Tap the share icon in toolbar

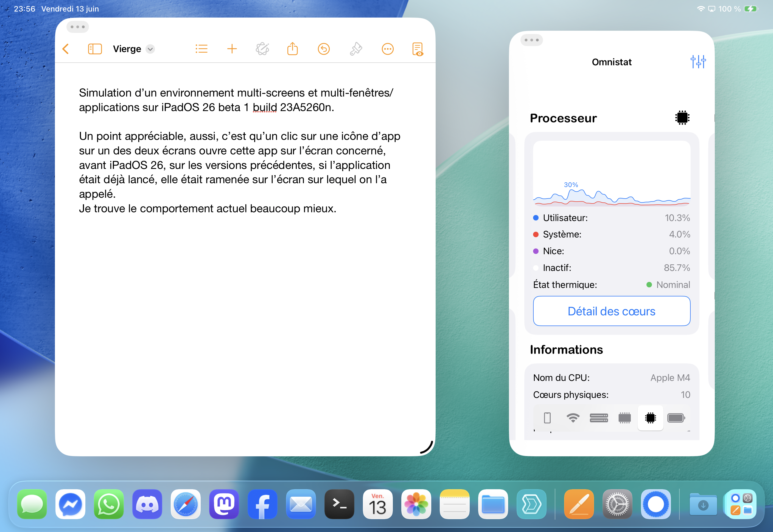[x=293, y=49]
